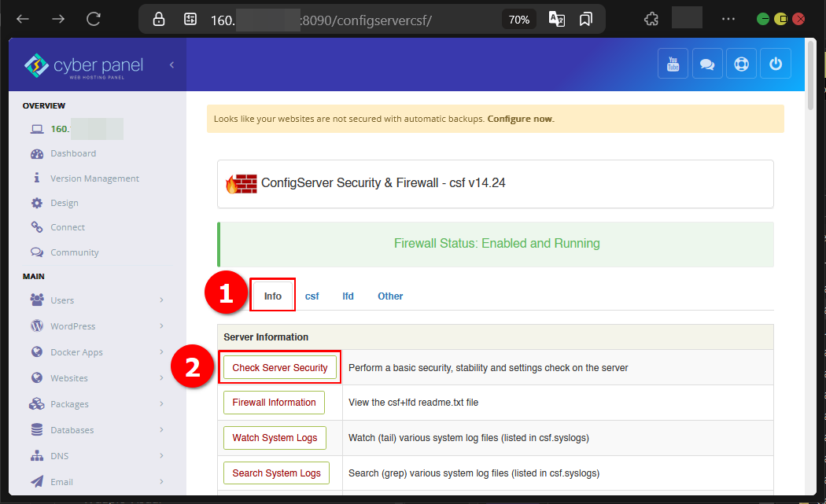Viewport: 826px width, 504px height.
Task: Click the WordPress label in the sidebar
Action: [x=72, y=326]
